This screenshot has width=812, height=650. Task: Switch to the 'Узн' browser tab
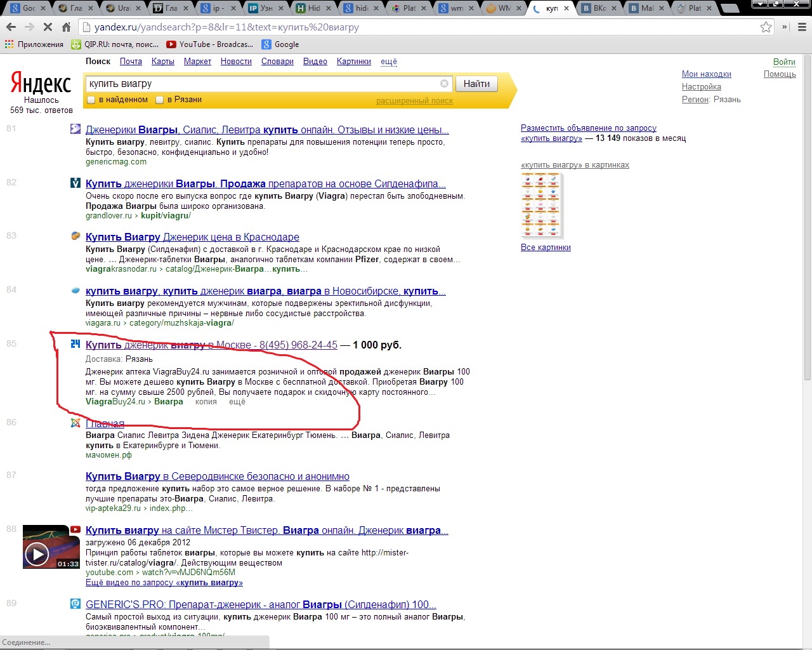266,8
